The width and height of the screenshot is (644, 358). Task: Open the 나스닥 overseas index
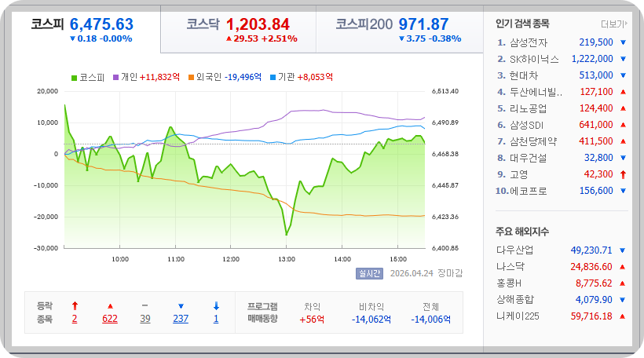click(510, 266)
